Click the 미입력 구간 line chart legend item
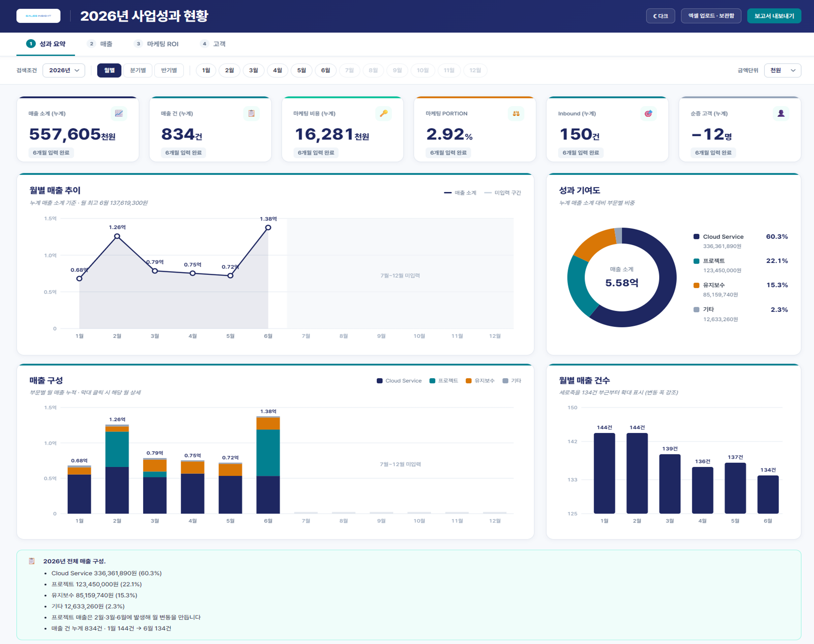 502,193
